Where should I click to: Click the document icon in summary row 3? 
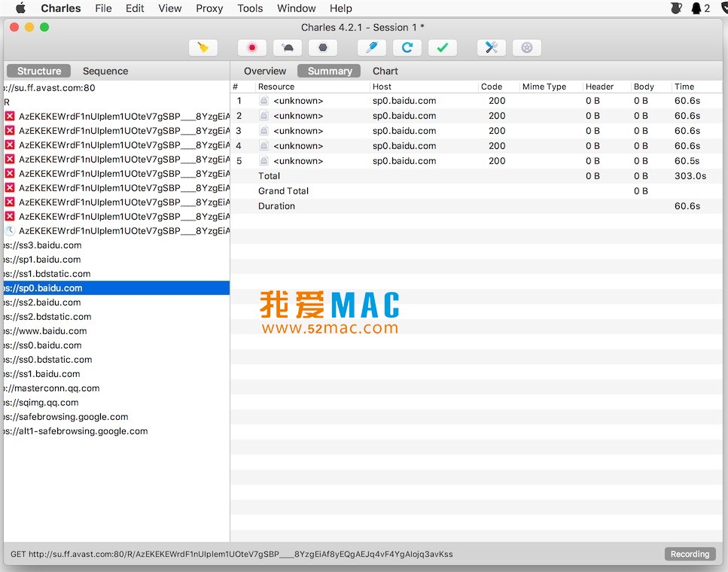[263, 130]
